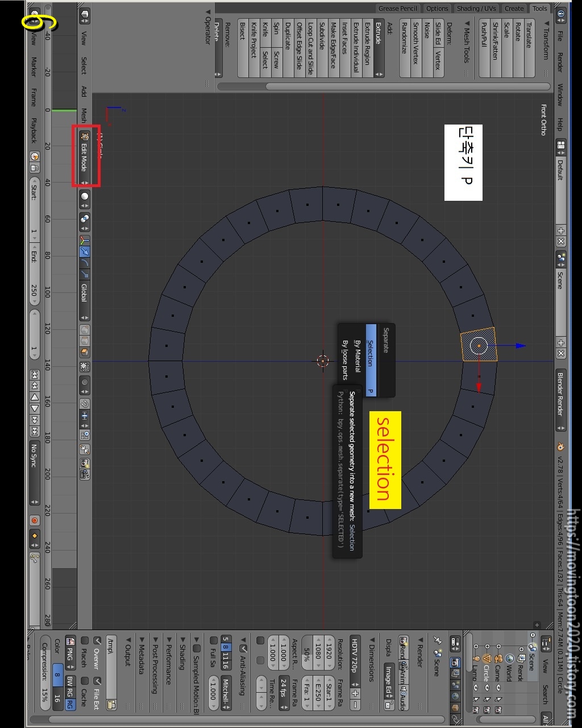
Task: Click the timeline End frame field
Action: [x=35, y=275]
